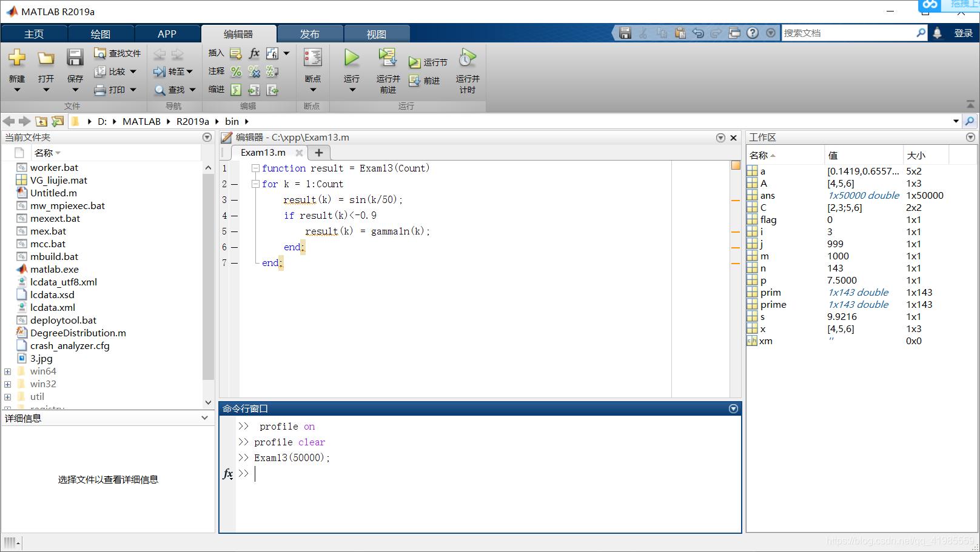Click the Print icon
Viewport: 980px width, 552px height.
pyautogui.click(x=100, y=90)
